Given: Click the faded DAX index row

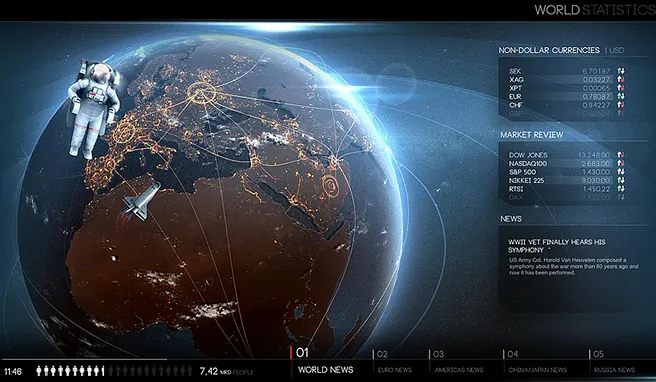Looking at the screenshot, I should tap(566, 197).
